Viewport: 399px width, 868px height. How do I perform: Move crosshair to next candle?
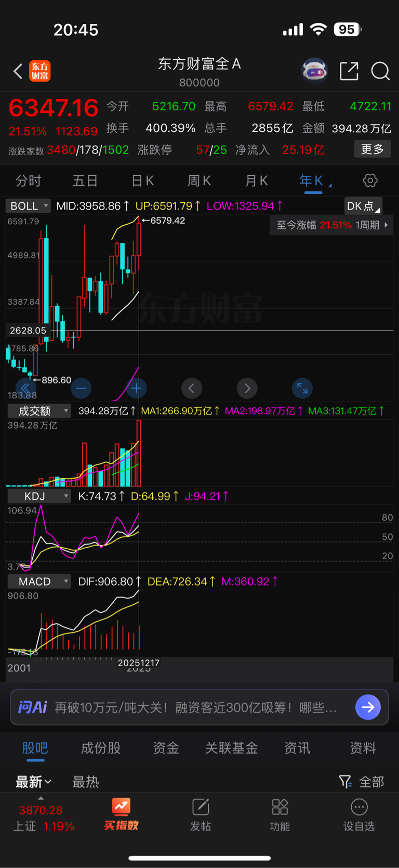[247, 388]
